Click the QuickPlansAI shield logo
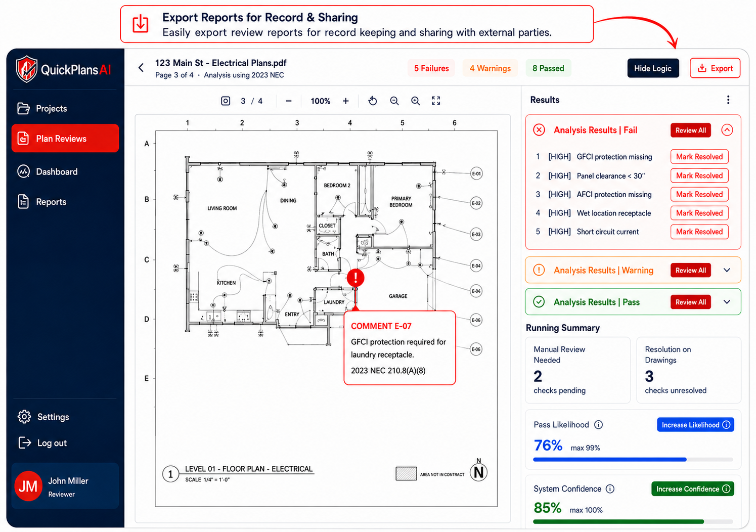This screenshot has width=756, height=532. (x=26, y=69)
